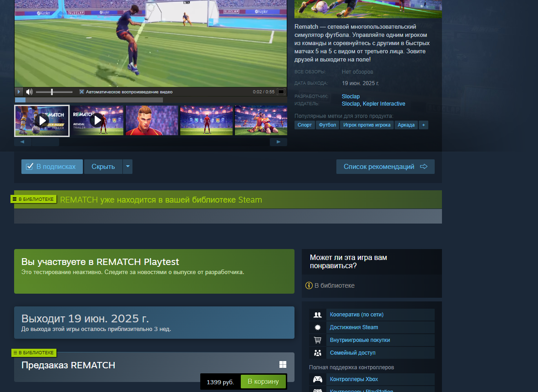Click the info icon next to В библиотеке
Viewport: 538px width, 392px height.
pos(309,285)
